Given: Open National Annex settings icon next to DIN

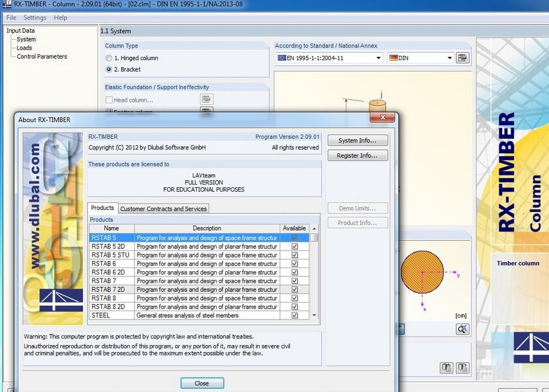Looking at the screenshot, I should [x=463, y=57].
